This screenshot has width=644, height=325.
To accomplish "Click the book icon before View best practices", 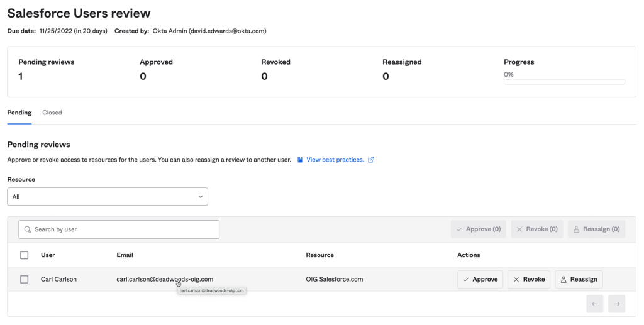I will pyautogui.click(x=300, y=160).
